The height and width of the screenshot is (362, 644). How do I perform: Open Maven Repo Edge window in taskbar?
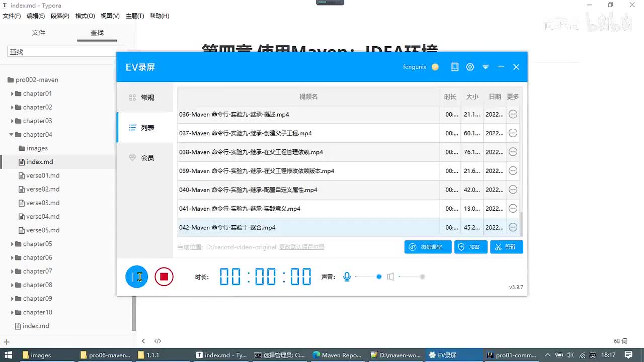tap(337, 355)
